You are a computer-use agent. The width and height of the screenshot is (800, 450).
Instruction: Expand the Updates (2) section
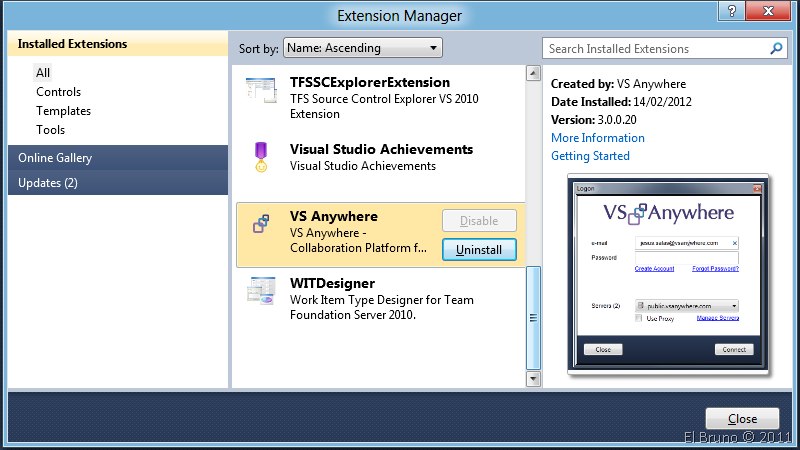(118, 183)
